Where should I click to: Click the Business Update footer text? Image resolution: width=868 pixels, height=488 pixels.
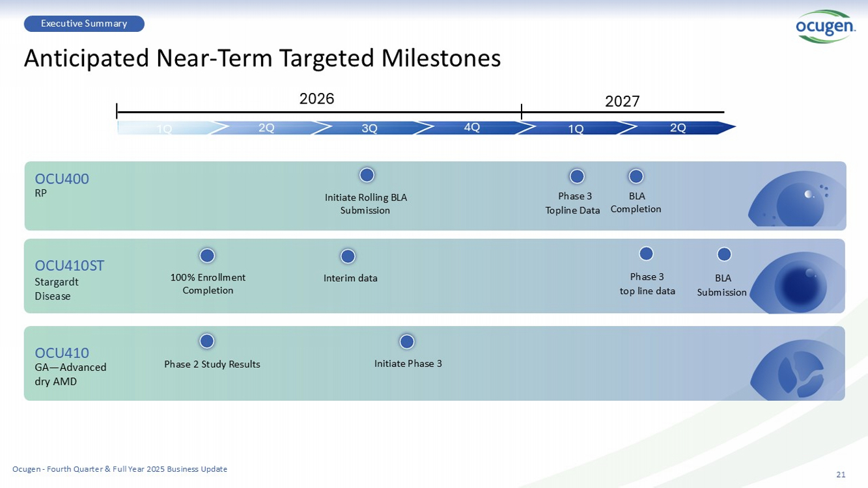120,469
